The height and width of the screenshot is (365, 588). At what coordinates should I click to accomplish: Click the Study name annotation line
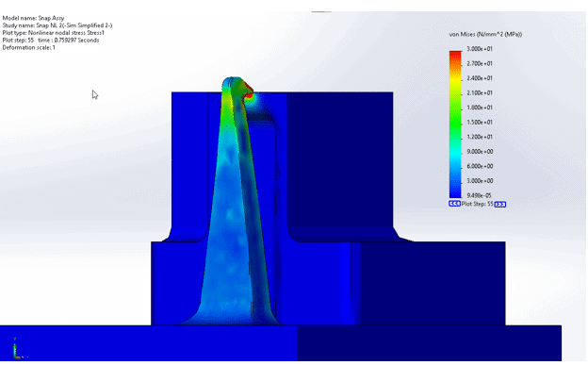[57, 25]
